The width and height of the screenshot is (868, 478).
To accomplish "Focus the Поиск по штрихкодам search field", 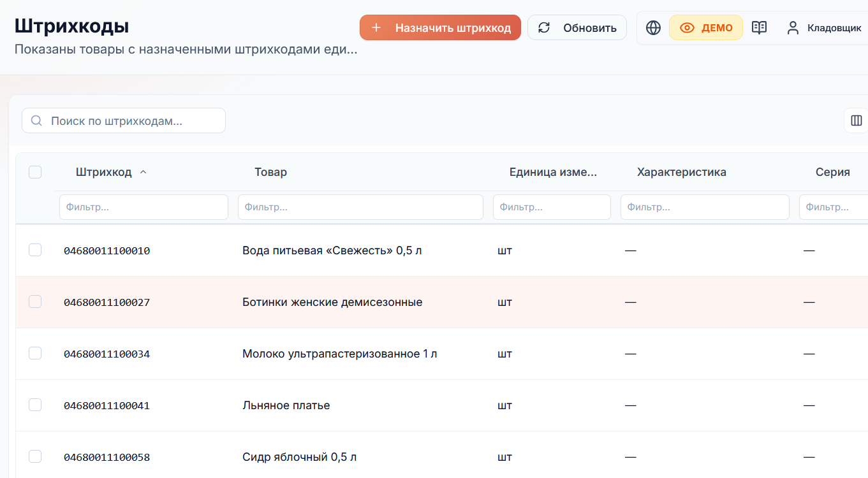I will (x=124, y=120).
